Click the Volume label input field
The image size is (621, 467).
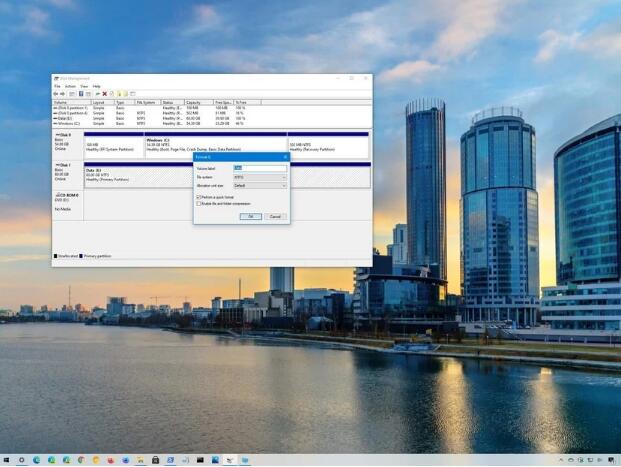(x=260, y=168)
